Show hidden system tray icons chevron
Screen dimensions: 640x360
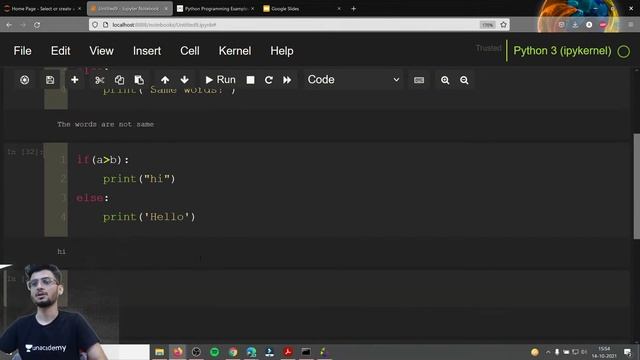548,352
